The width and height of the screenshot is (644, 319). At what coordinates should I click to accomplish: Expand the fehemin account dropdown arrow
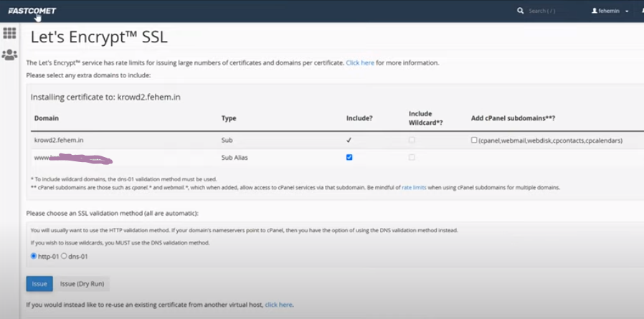click(x=627, y=11)
